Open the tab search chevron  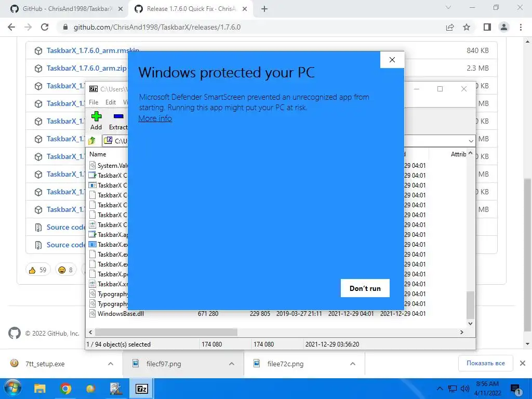[448, 7]
